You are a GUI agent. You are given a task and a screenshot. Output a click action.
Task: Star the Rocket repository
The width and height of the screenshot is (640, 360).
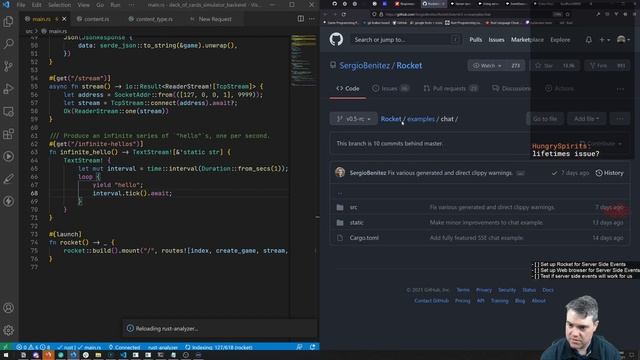click(x=554, y=65)
